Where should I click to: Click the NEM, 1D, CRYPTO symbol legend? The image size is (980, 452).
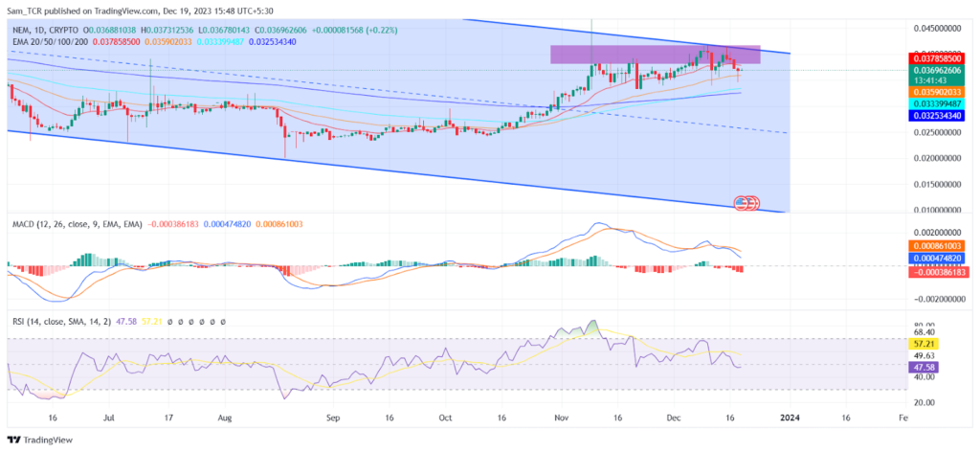(47, 30)
